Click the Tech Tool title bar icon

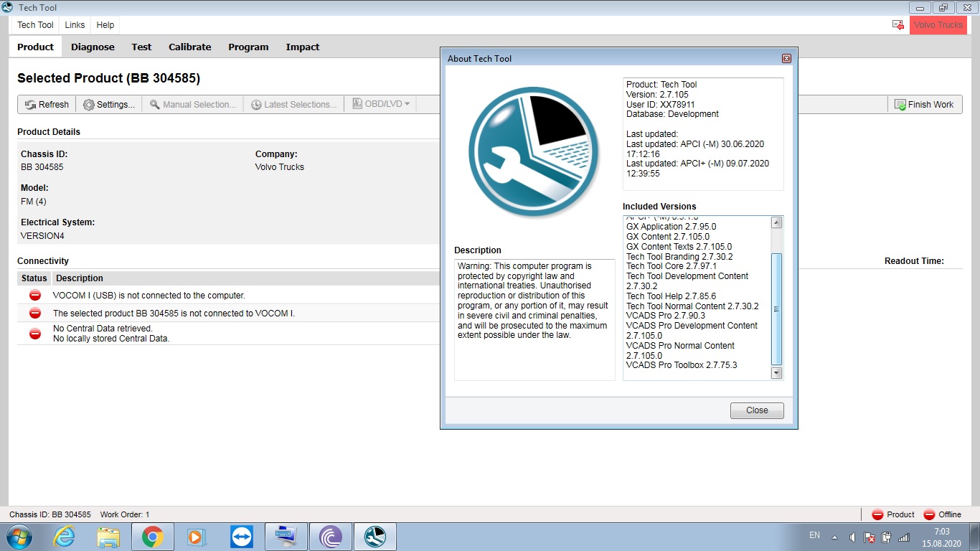click(8, 8)
